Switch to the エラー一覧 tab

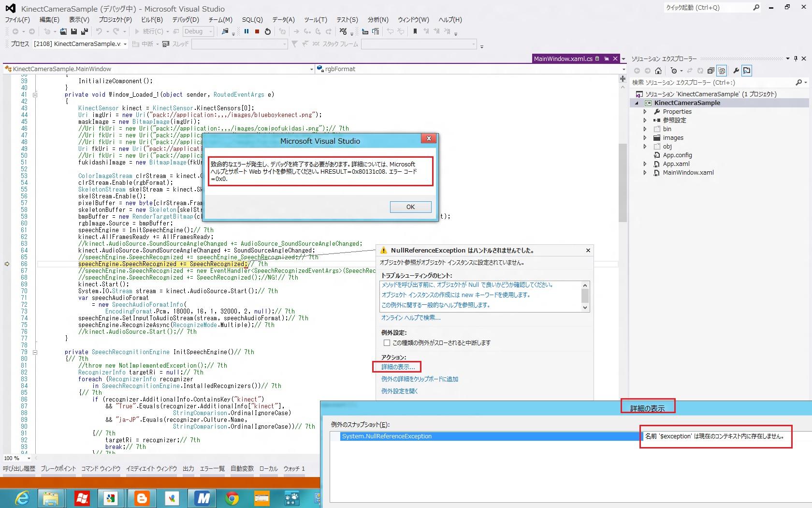click(212, 468)
